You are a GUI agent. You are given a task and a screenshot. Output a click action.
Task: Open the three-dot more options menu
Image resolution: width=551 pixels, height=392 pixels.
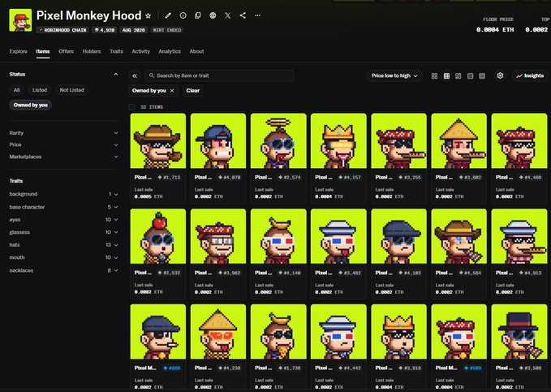click(257, 15)
